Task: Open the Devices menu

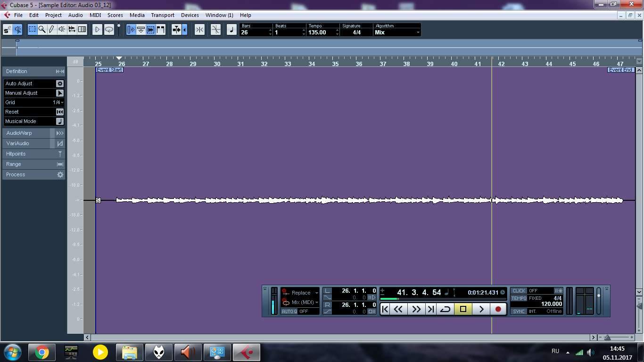Action: (x=190, y=15)
